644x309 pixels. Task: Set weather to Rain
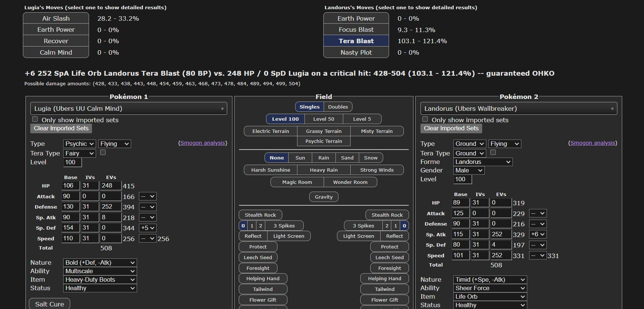(323, 158)
